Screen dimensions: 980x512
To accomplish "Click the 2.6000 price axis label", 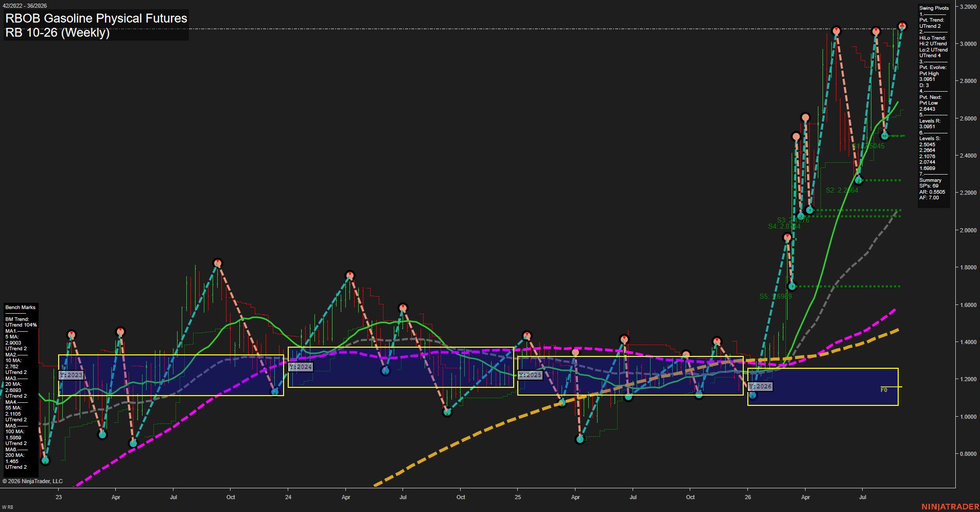I will pos(968,118).
